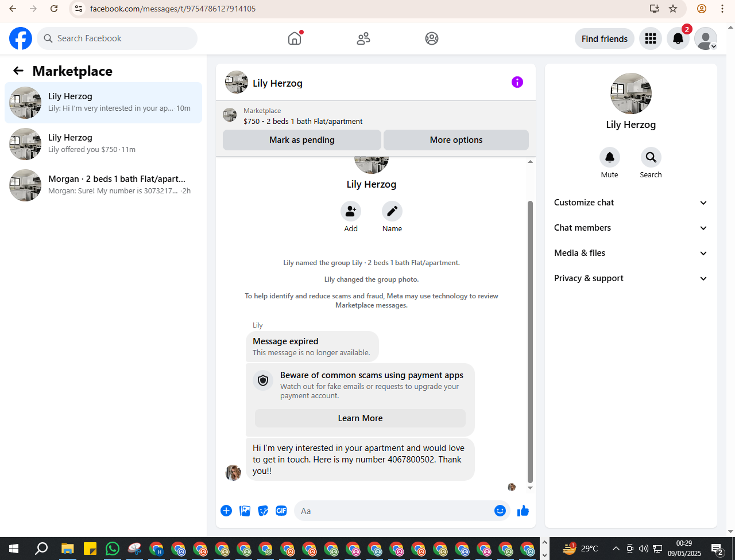Viewport: 735px width, 560px height.
Task: Open Lily Herzog chat header name
Action: tap(277, 83)
